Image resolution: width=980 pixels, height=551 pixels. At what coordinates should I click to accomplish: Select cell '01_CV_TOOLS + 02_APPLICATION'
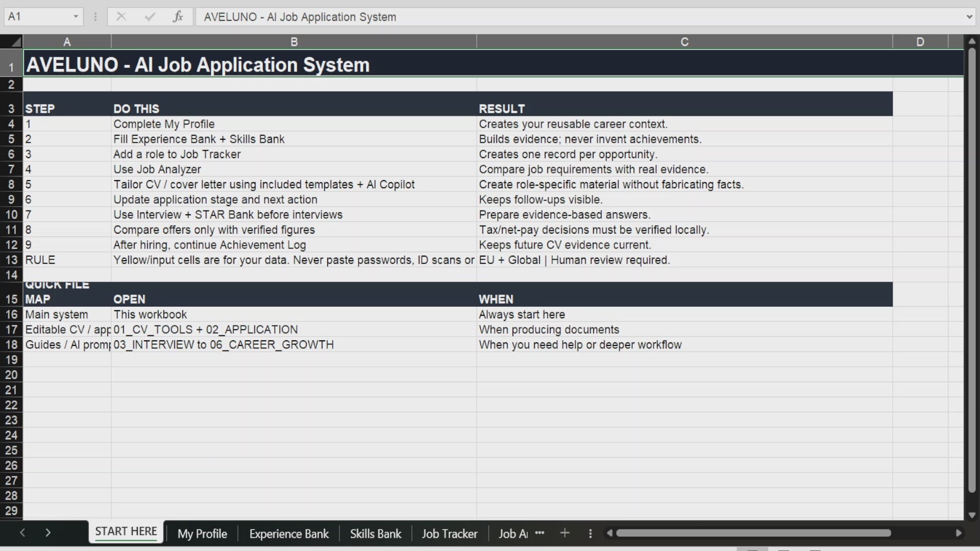click(294, 330)
